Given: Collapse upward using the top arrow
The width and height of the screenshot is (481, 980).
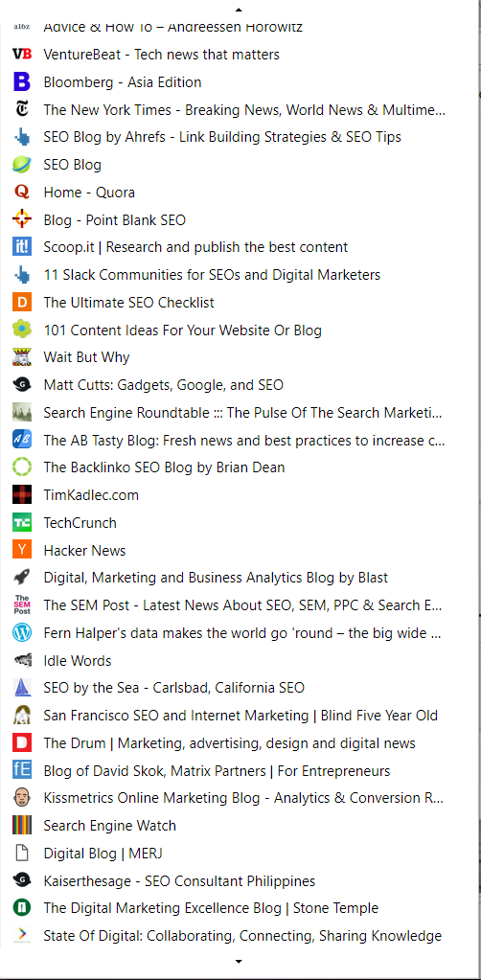Looking at the screenshot, I should [239, 10].
